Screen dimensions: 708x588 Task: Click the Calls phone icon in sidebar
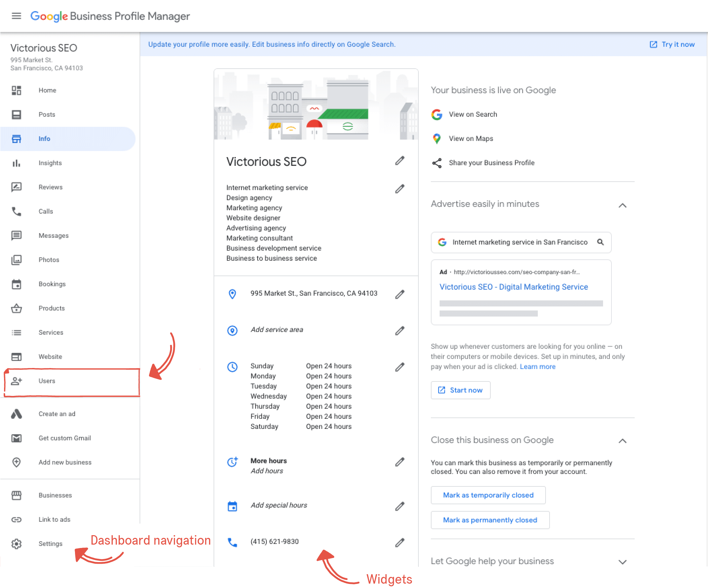(x=16, y=211)
